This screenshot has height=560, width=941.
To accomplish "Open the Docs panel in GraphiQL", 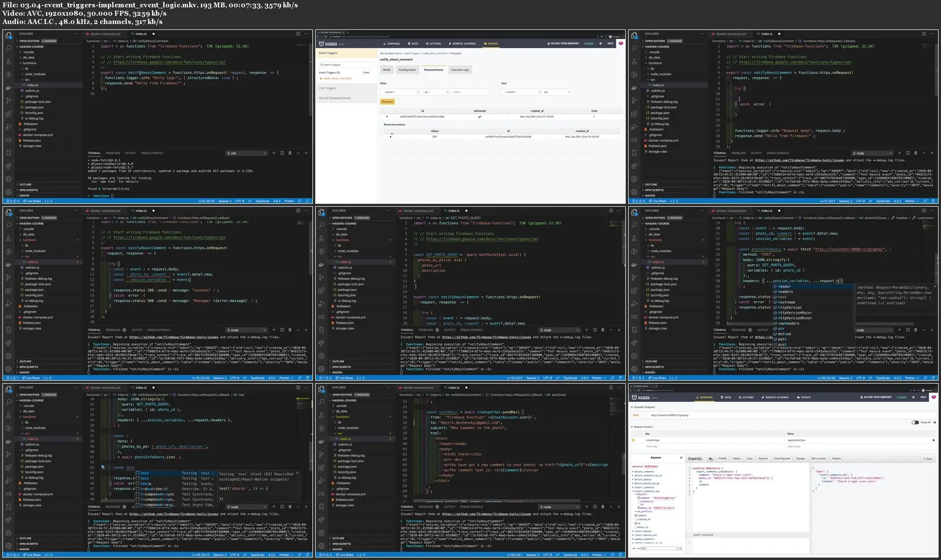I will point(928,459).
